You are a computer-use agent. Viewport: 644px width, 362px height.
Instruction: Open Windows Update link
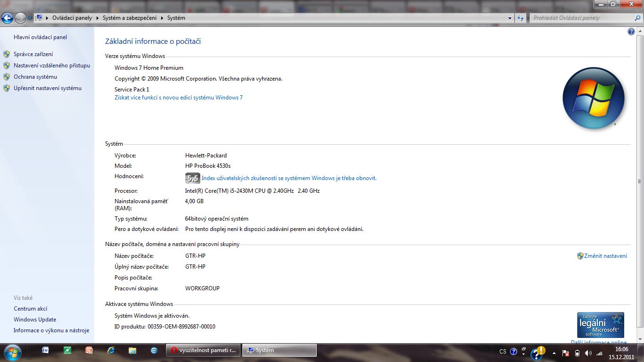point(35,320)
